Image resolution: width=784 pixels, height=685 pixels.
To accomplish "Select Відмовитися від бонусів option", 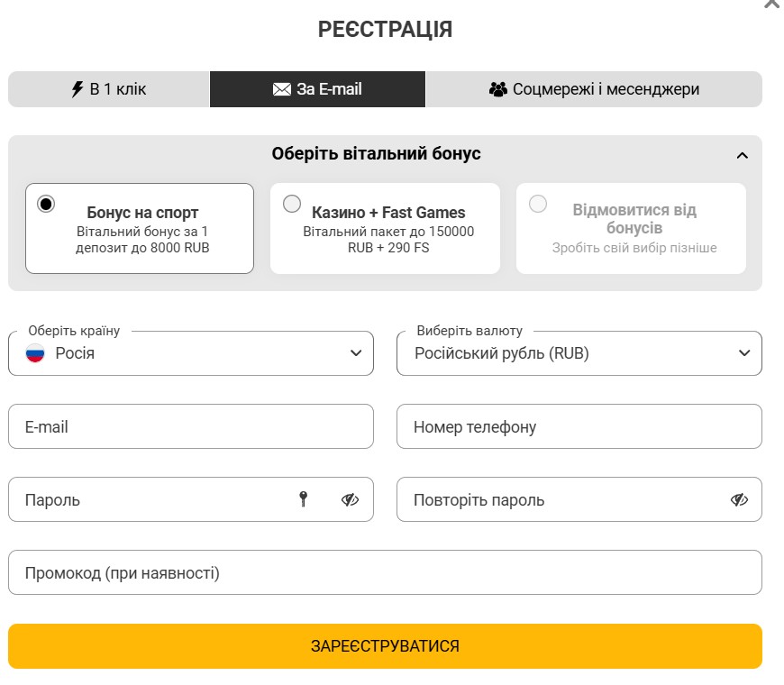I will tap(538, 204).
